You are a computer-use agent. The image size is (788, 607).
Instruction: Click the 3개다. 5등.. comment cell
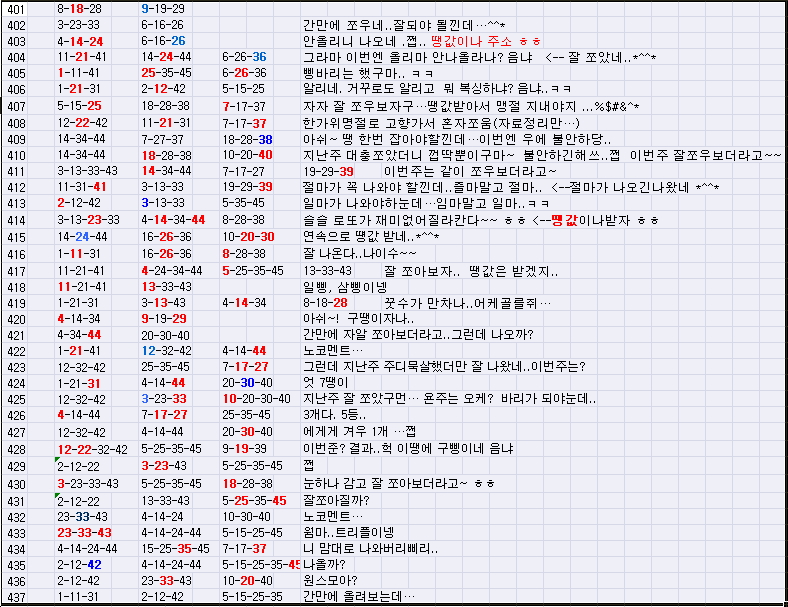point(334,416)
